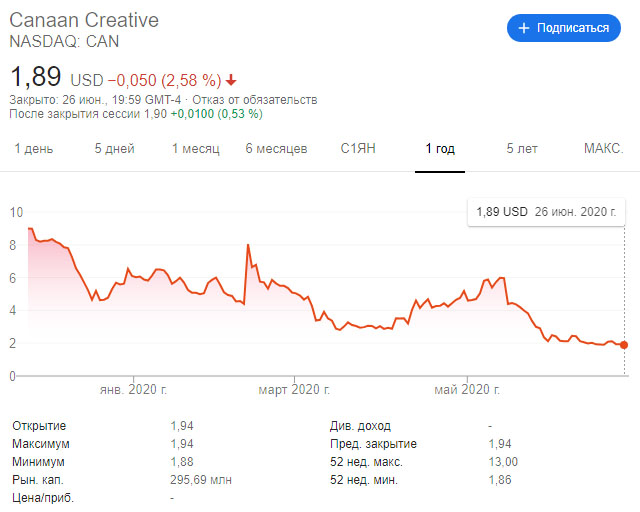The image size is (640, 512).
Task: Click the price tooltip showing 1,89 USD
Action: point(546,212)
